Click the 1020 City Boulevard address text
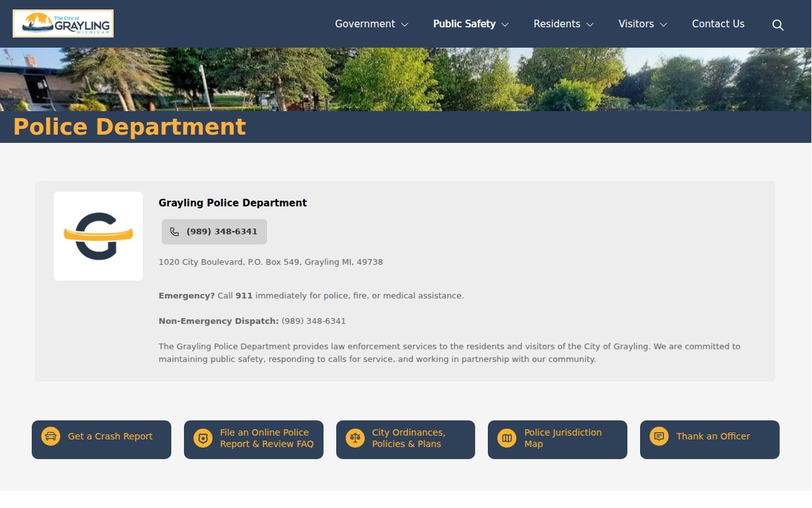 (x=271, y=262)
